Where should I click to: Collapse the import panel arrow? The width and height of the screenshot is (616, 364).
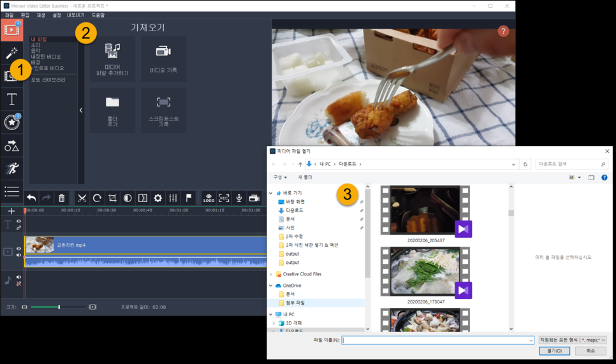(81, 110)
